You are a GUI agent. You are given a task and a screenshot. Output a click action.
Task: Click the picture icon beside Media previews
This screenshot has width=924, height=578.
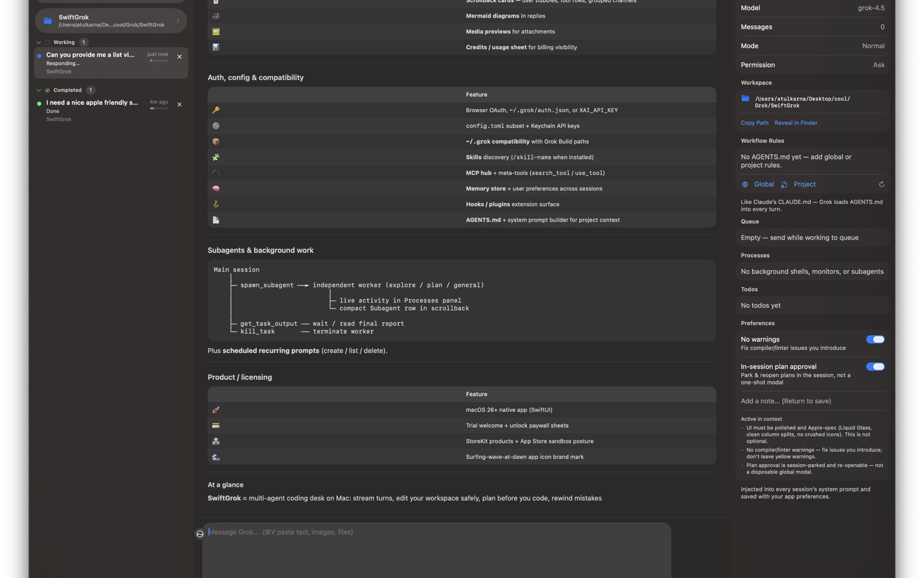tap(216, 31)
